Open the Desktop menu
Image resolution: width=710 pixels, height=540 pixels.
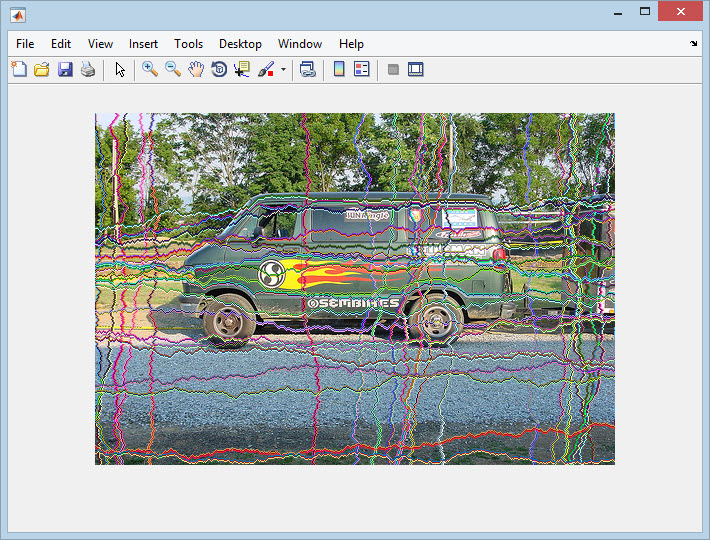240,44
